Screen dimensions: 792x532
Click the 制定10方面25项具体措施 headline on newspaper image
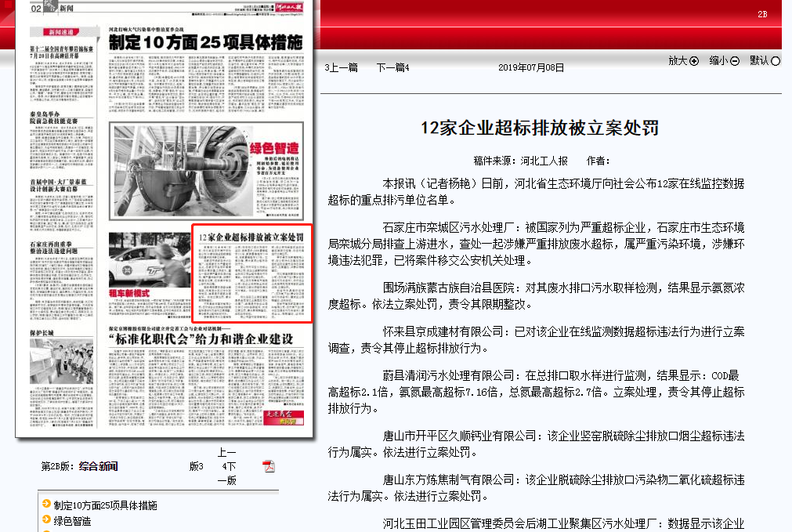click(205, 42)
